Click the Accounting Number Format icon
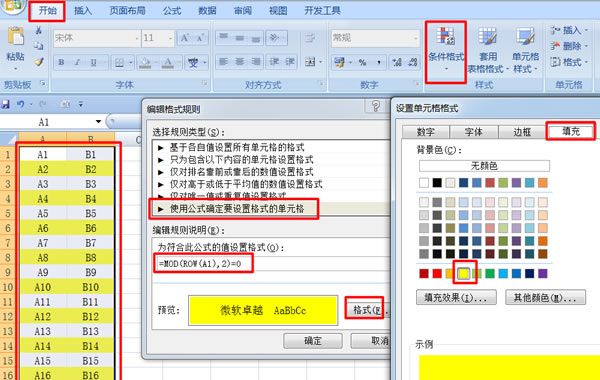The width and height of the screenshot is (600, 380). point(339,62)
